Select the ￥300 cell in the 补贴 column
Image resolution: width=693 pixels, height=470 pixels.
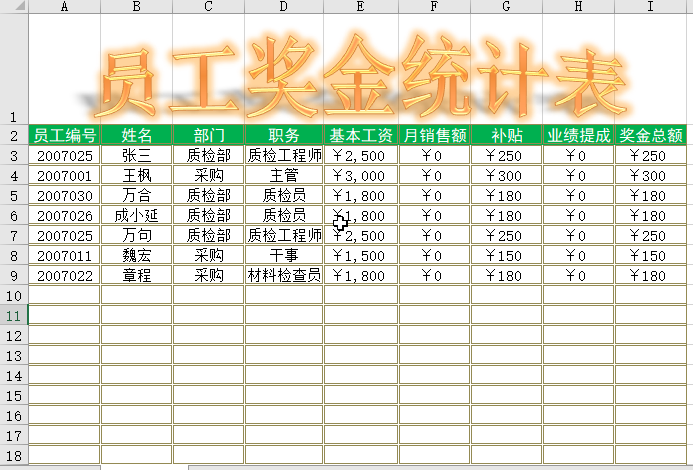[506, 175]
